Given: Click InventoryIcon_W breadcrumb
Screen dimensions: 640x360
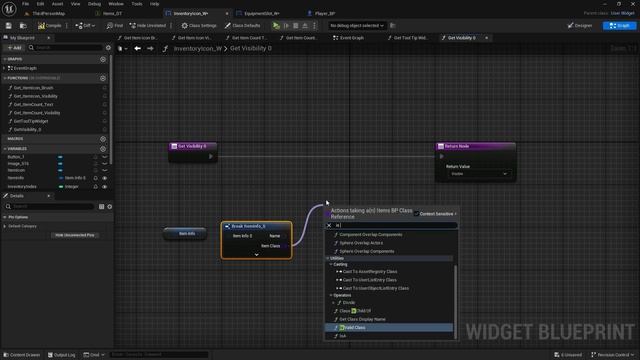Looking at the screenshot, I should tap(198, 49).
